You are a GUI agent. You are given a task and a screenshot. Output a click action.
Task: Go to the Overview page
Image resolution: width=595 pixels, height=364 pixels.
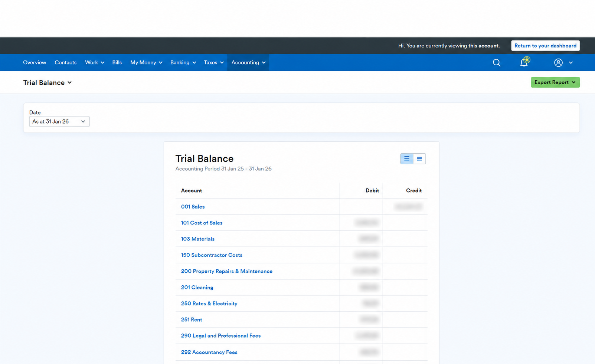pyautogui.click(x=35, y=63)
